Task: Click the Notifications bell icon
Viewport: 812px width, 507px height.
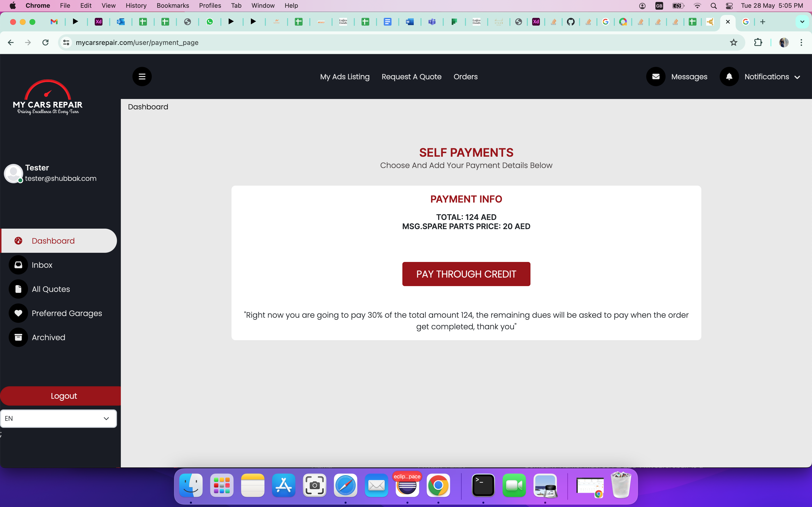Action: click(x=729, y=77)
